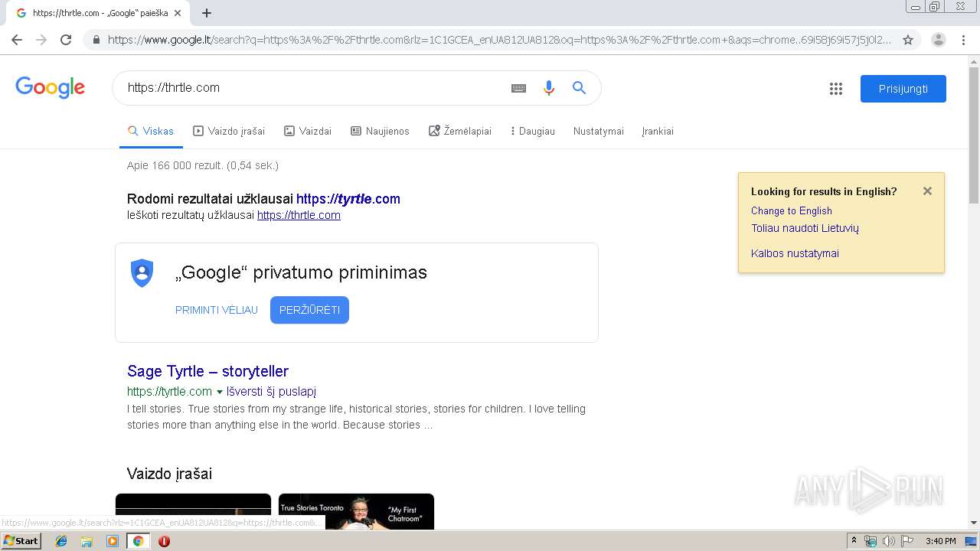Click the browser address bar URL
Viewport: 980px width, 551px height.
tap(499, 40)
